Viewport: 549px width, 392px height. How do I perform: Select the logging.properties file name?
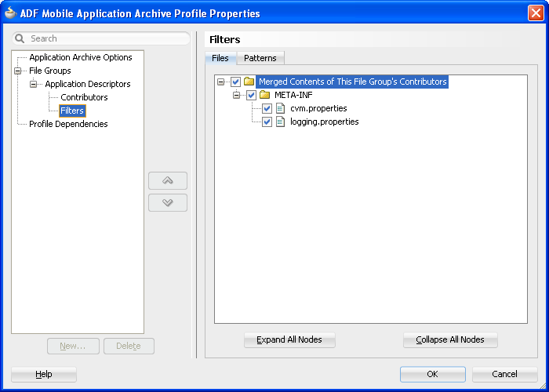coord(324,122)
